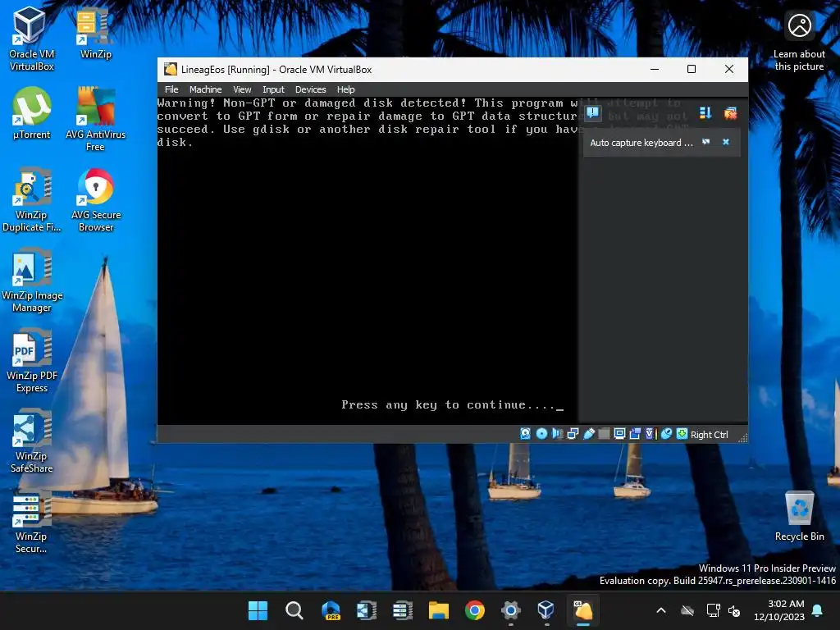Click the recording status indicator icon
Image resolution: width=840 pixels, height=630 pixels.
635,434
